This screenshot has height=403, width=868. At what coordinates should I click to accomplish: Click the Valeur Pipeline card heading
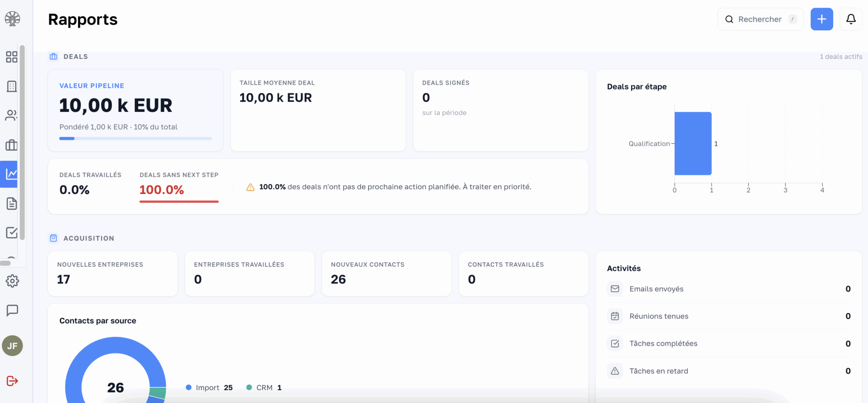92,86
